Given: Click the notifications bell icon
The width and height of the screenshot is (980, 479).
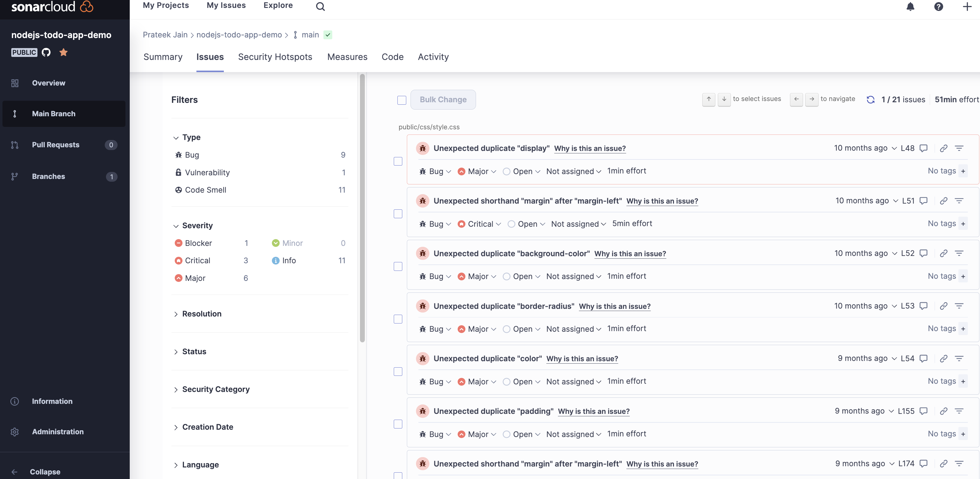Looking at the screenshot, I should pos(910,6).
